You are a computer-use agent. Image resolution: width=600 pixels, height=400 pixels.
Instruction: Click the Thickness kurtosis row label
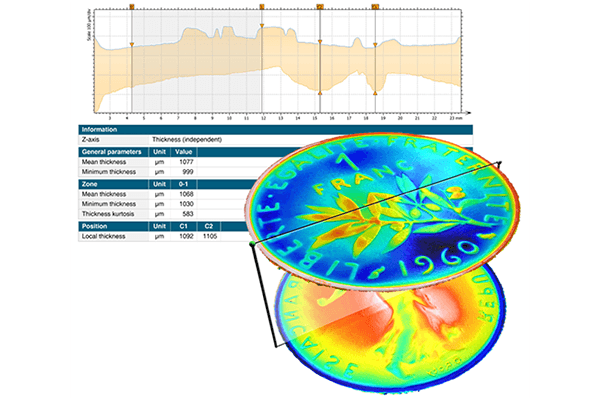point(108,214)
